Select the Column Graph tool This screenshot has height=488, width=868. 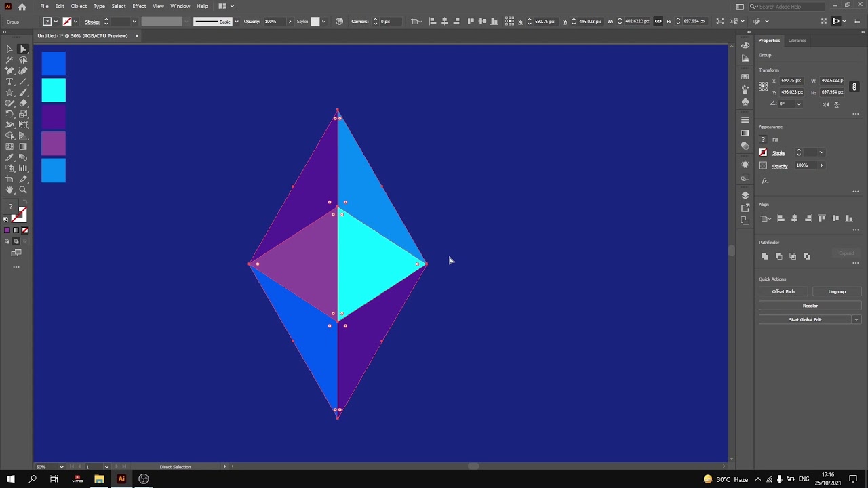(x=23, y=168)
